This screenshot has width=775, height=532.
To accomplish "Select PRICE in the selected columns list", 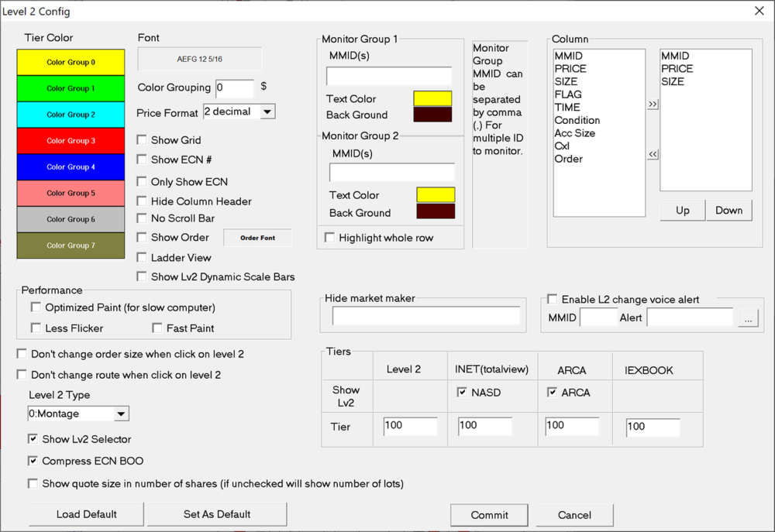I will pos(677,69).
